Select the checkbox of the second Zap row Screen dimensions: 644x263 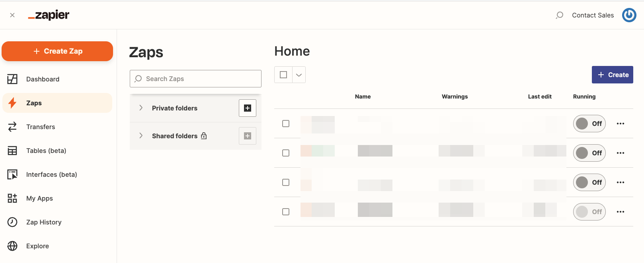(x=286, y=153)
